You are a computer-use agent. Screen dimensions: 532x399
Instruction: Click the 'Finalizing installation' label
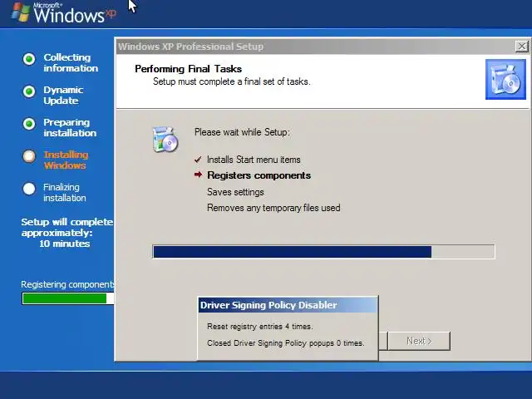tap(65, 192)
